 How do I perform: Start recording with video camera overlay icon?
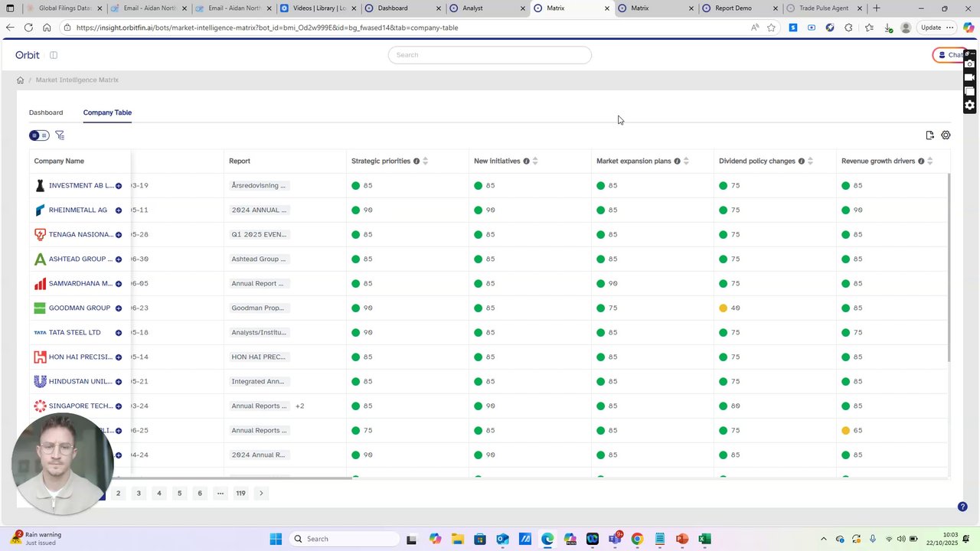(969, 78)
